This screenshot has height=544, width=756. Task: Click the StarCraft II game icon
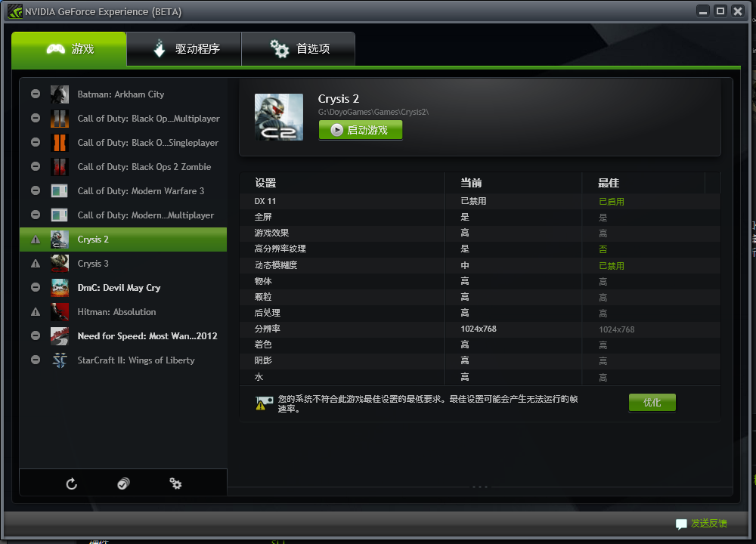(x=60, y=360)
